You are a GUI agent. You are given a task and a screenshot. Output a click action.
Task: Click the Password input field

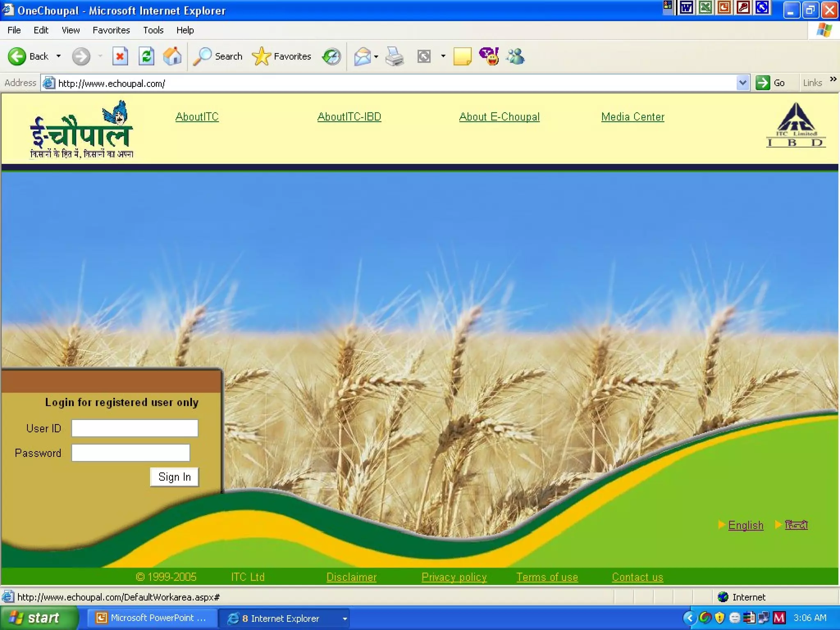coord(130,453)
